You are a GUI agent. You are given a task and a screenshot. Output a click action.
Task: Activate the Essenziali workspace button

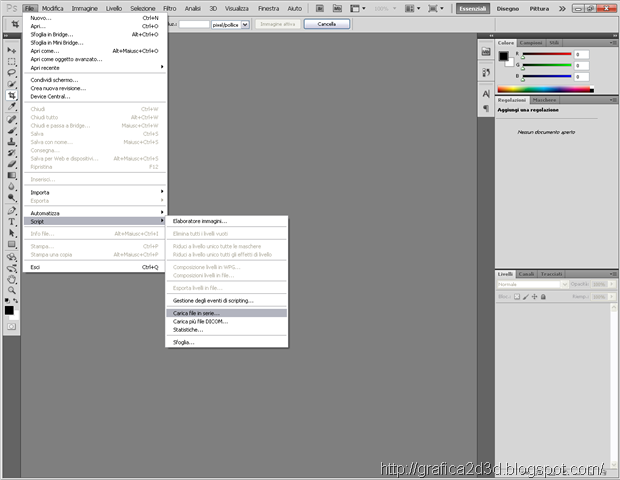(472, 8)
